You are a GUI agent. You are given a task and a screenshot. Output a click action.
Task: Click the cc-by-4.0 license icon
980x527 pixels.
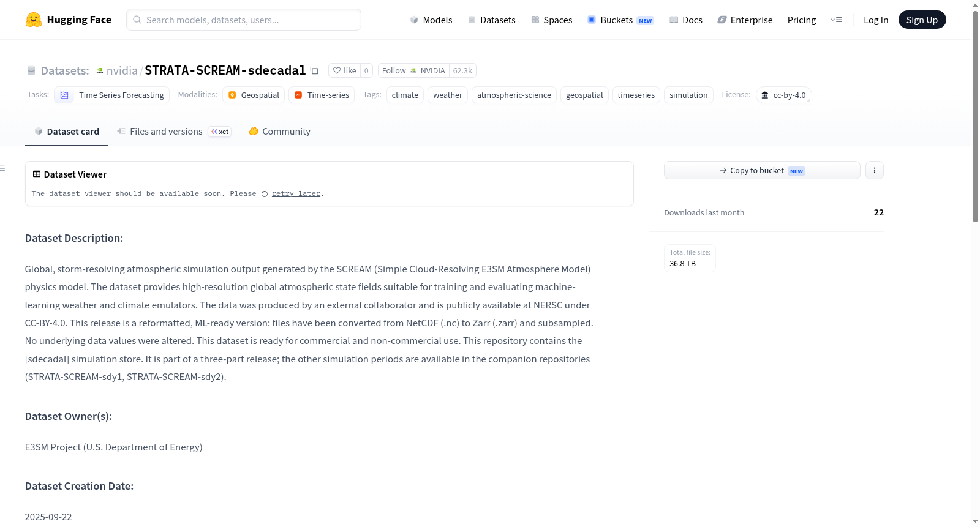pyautogui.click(x=764, y=95)
